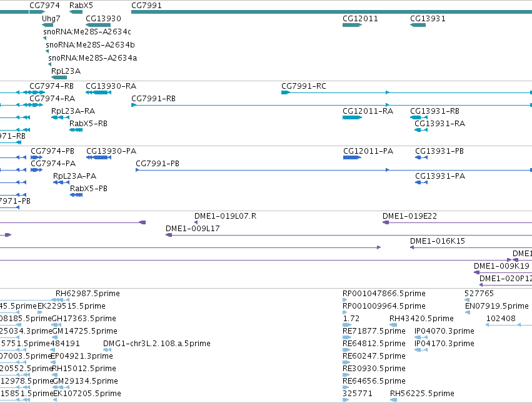Select the RabX5-PB protein label
Viewport: 532px width, 403px height.
(89, 189)
